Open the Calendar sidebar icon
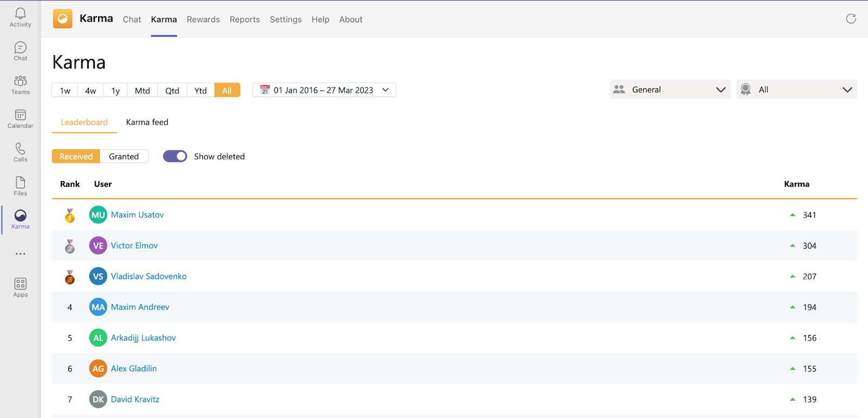The width and height of the screenshot is (868, 418). click(x=20, y=118)
